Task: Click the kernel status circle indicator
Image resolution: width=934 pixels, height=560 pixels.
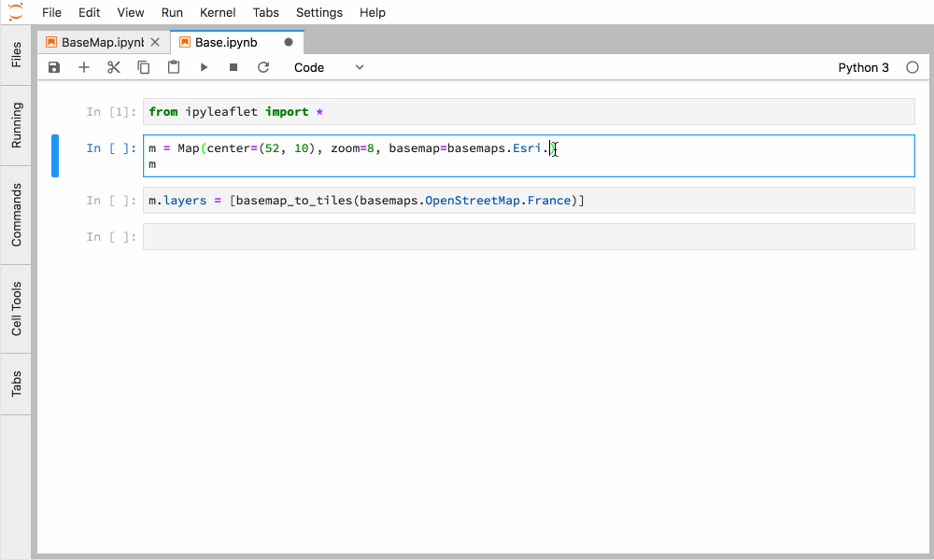Action: 912,67
